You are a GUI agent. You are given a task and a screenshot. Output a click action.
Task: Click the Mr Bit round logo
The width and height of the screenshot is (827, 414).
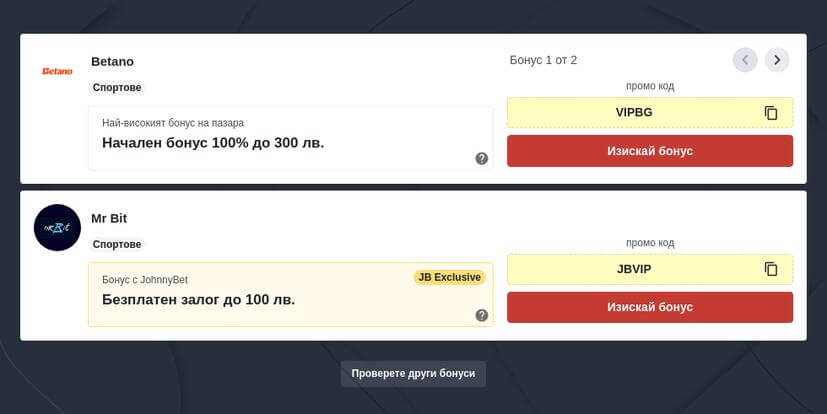point(57,227)
